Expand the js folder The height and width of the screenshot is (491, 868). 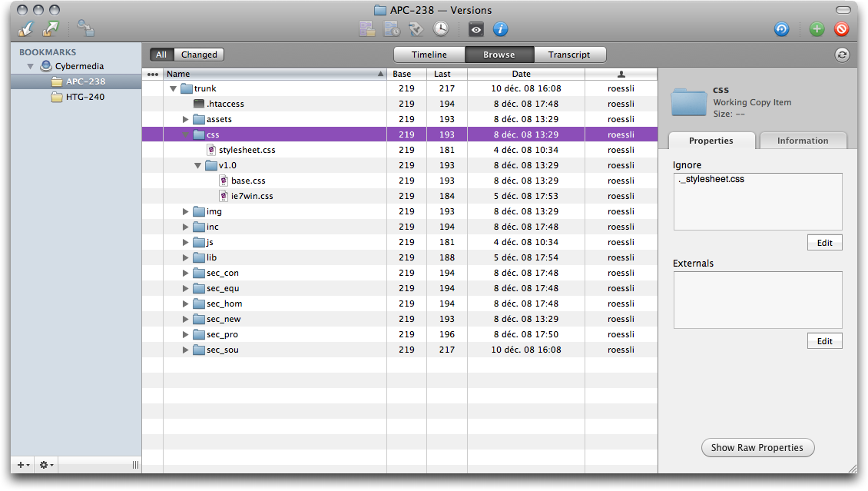click(x=185, y=242)
